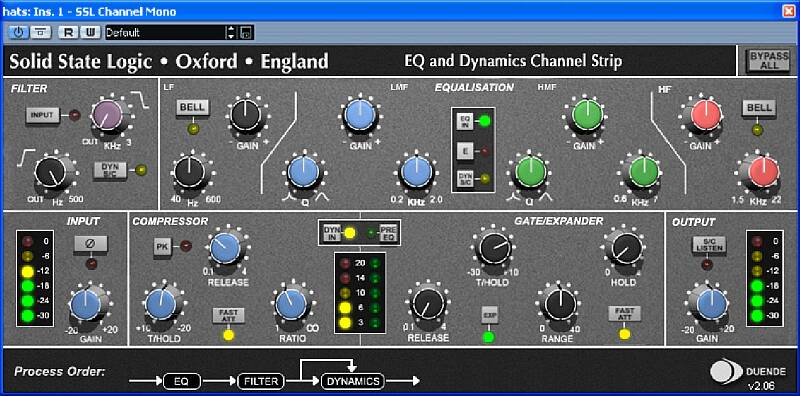This screenshot has height=396, width=800.
Task: Click the preset save disk icon
Action: (246, 33)
